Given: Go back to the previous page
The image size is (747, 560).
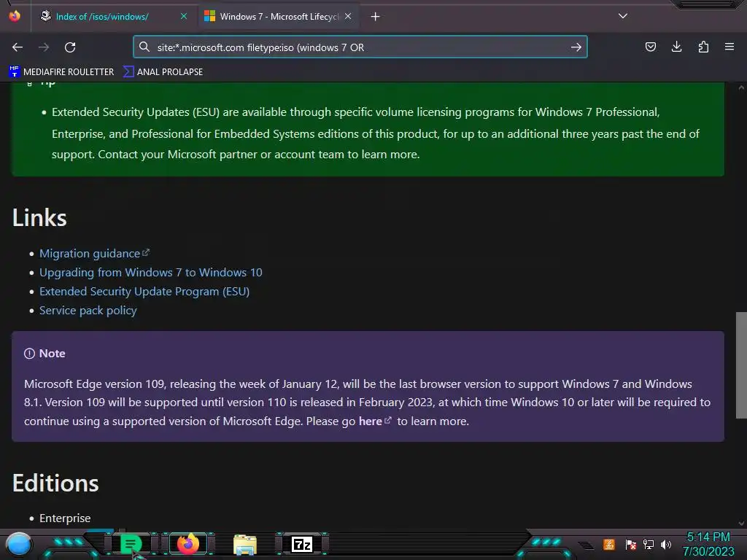Looking at the screenshot, I should click(18, 47).
